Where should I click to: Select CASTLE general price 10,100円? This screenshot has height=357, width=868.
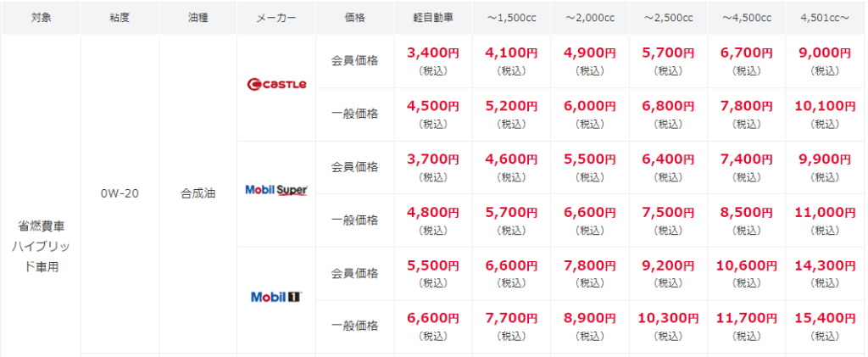pos(825,106)
